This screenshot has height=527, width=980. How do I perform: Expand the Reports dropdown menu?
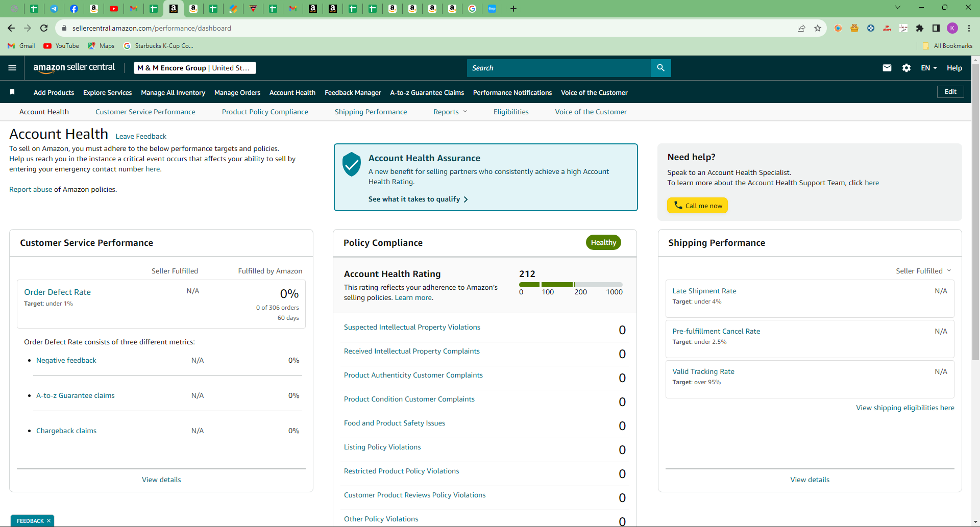(450, 112)
